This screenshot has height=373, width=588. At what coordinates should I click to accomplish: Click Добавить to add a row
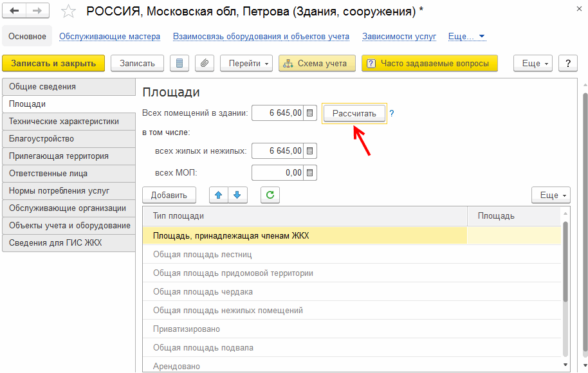click(x=169, y=195)
